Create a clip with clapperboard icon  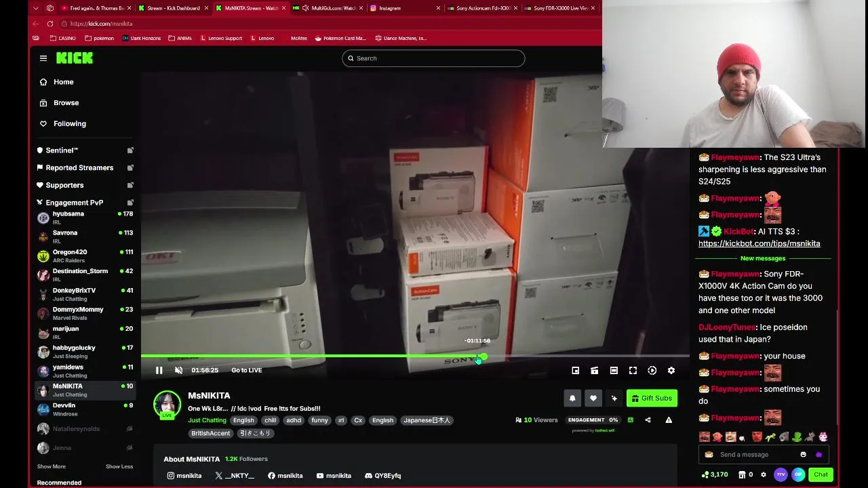click(x=594, y=371)
